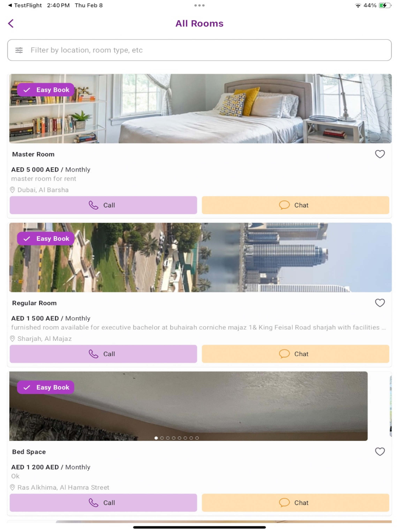Tap the Easy Book badge on the Bed Space photo
The image size is (399, 532).
(46, 387)
